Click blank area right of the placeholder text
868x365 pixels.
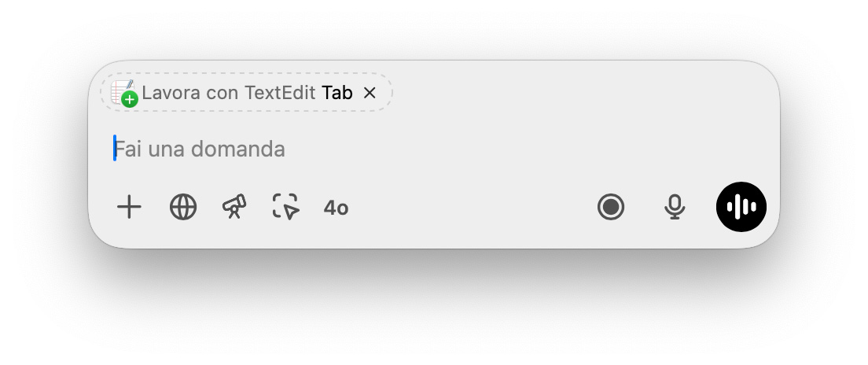tap(511, 149)
